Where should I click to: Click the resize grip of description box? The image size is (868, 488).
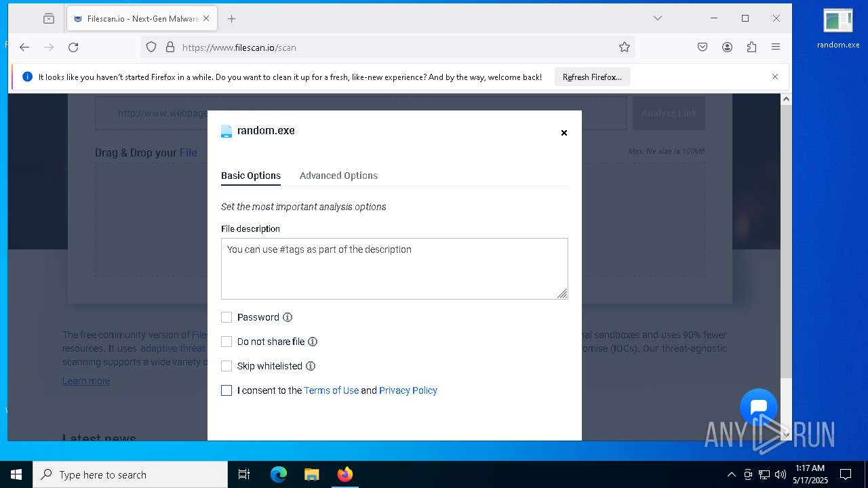562,293
